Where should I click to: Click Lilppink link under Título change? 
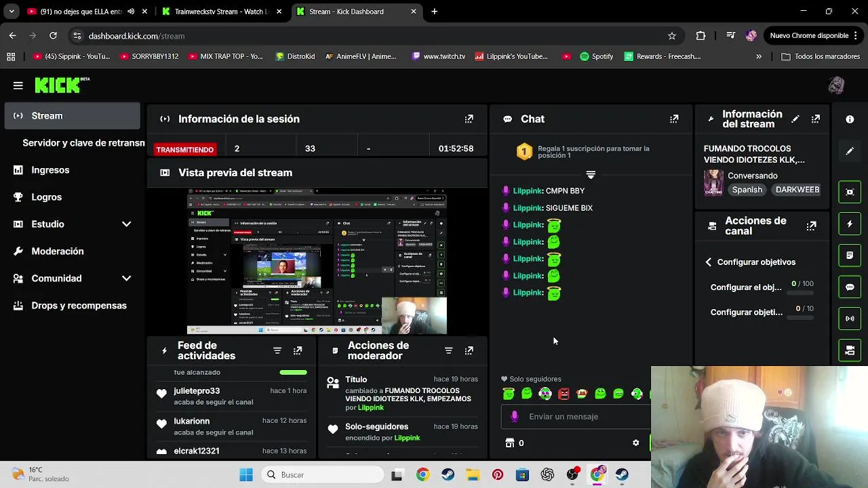(x=370, y=408)
